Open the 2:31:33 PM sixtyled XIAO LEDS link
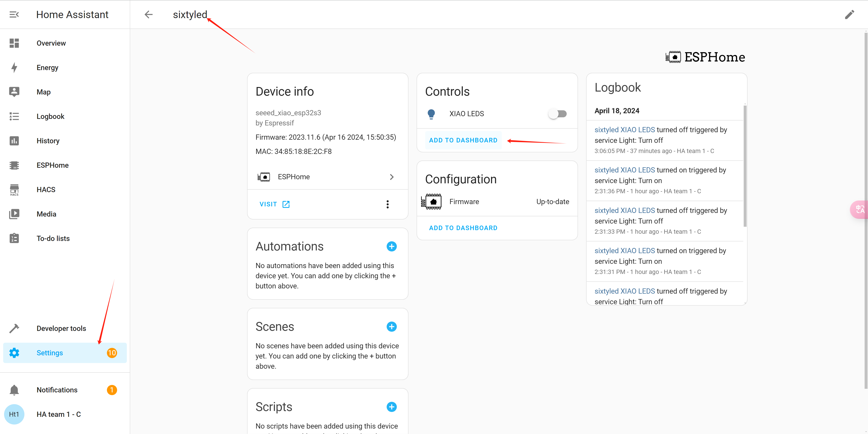This screenshot has width=868, height=434. [624, 210]
